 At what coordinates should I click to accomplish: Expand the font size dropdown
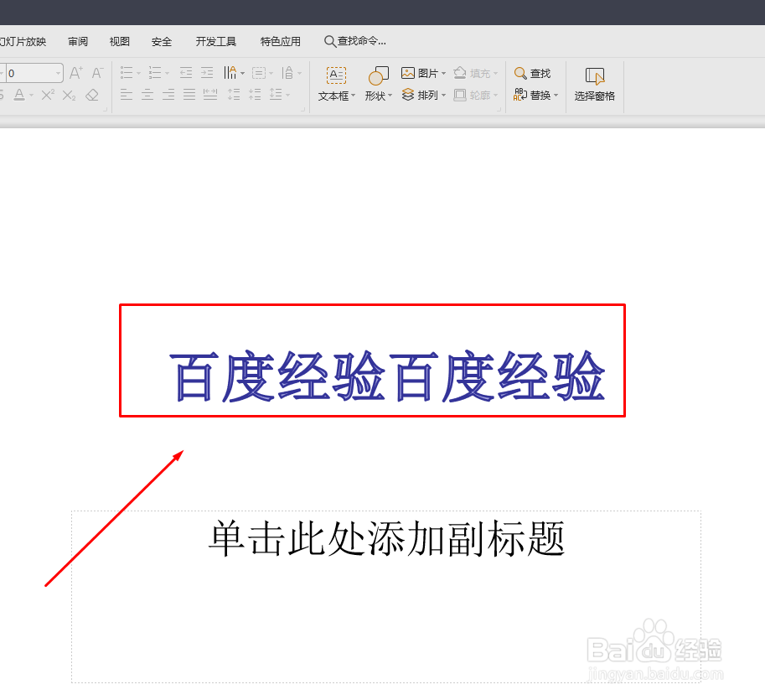pyautogui.click(x=58, y=73)
